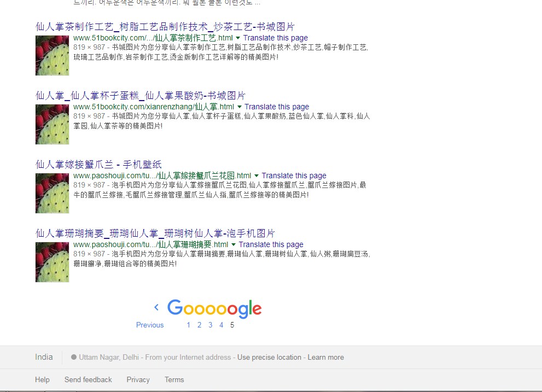Click the Goooooogle pagination logo

point(214,308)
